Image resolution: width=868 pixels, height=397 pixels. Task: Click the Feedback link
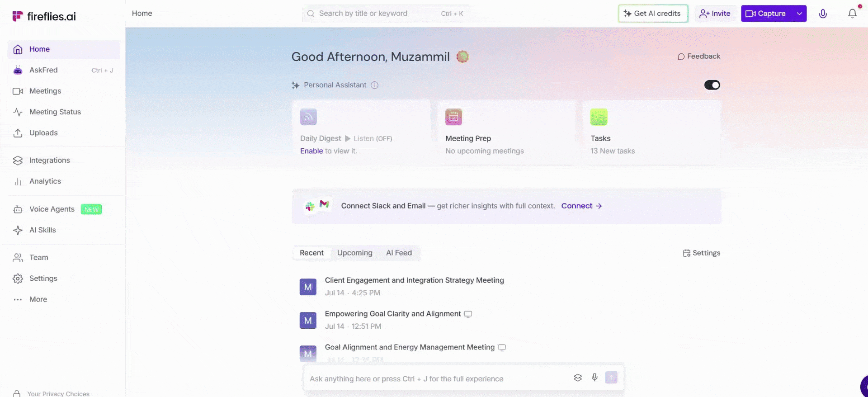[x=698, y=57]
